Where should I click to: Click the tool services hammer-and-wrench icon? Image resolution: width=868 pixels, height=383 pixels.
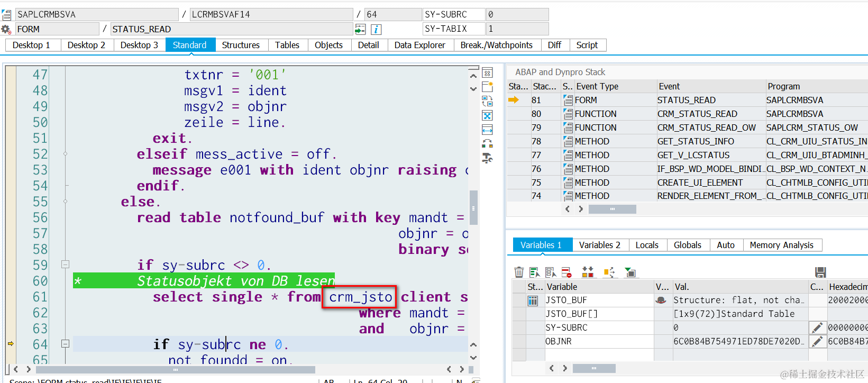point(487,158)
